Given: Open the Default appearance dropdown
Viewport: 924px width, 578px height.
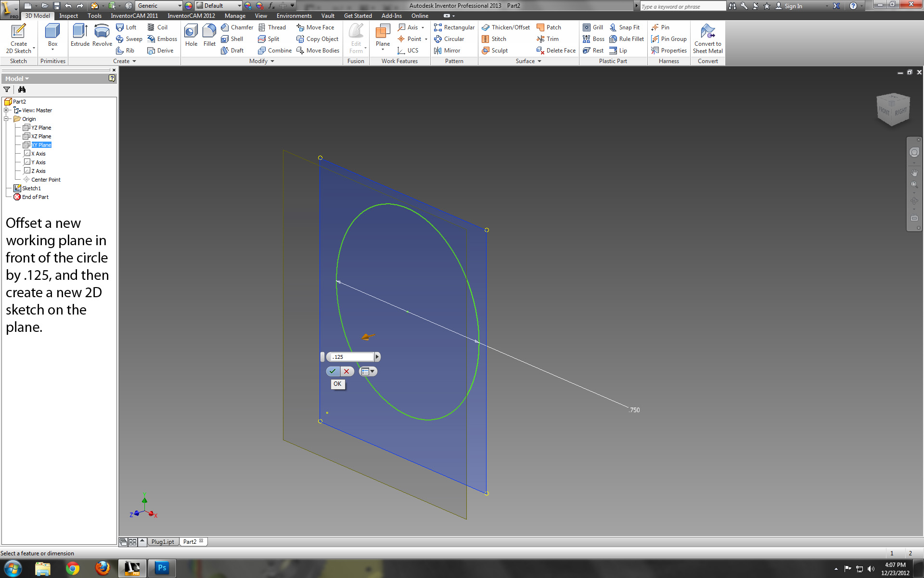Looking at the screenshot, I should [239, 6].
